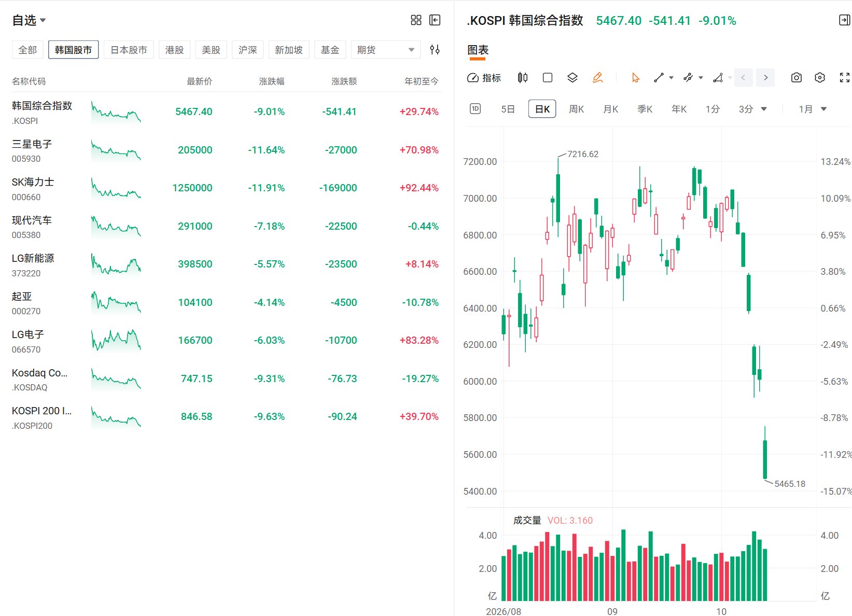
Task: Select the 新加坡 filter tab
Action: [289, 50]
